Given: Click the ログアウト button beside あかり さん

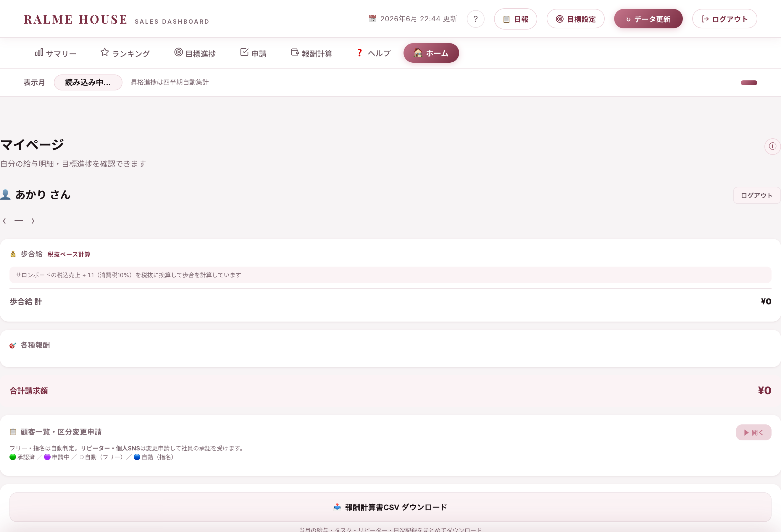Looking at the screenshot, I should pyautogui.click(x=756, y=195).
